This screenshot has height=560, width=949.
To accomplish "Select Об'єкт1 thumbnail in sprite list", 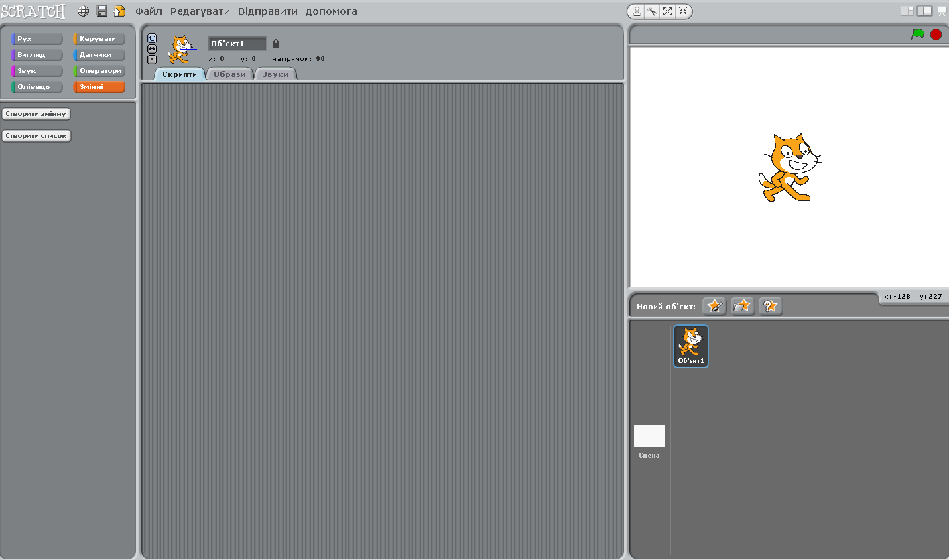I will 691,346.
